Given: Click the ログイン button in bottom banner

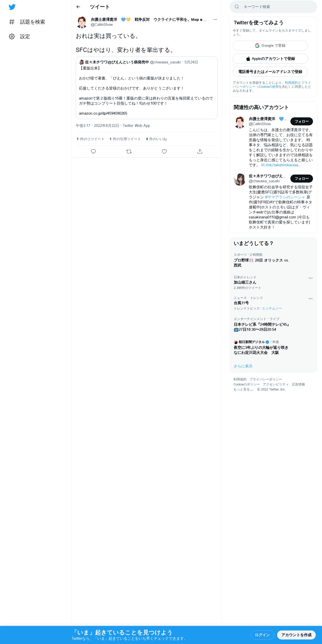Looking at the screenshot, I should coord(262,635).
